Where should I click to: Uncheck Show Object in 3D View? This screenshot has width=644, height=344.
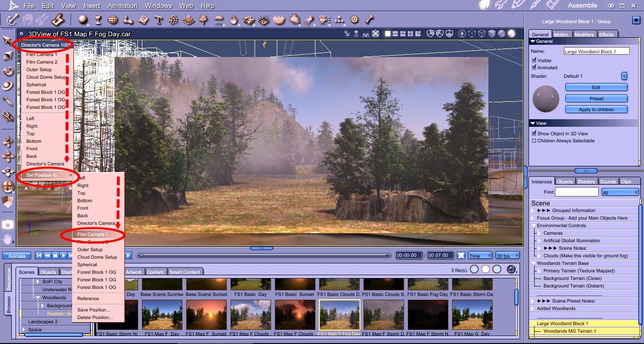coord(534,133)
